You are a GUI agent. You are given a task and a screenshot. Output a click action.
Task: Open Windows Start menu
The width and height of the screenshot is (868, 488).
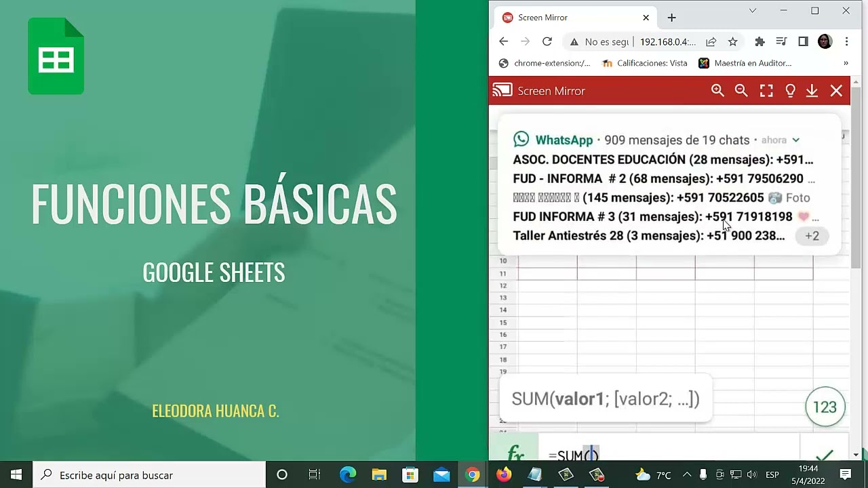click(x=16, y=475)
